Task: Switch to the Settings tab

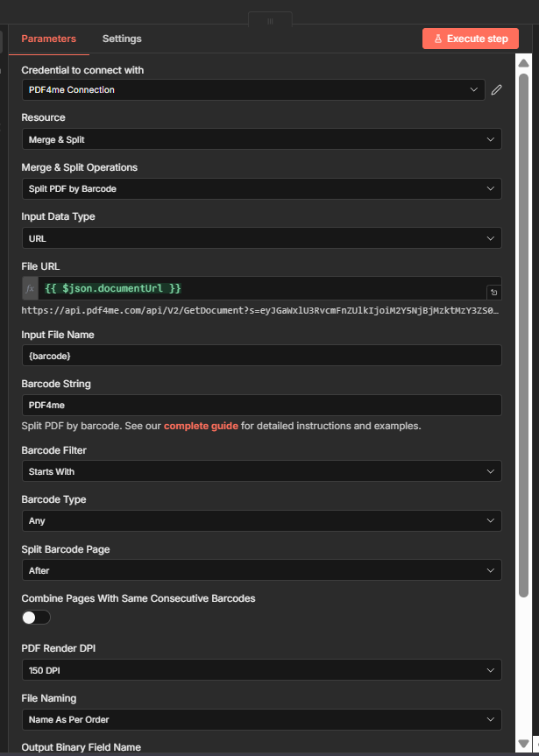Action: (121, 39)
